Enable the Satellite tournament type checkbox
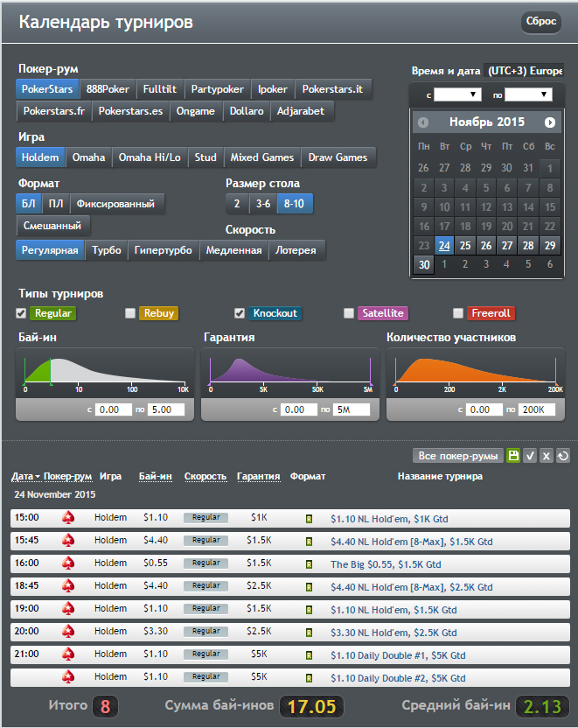 click(349, 313)
